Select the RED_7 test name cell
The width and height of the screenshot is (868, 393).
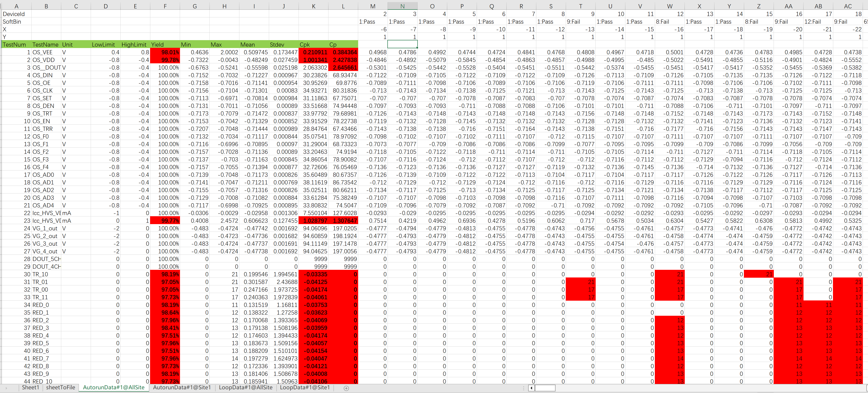46,359
